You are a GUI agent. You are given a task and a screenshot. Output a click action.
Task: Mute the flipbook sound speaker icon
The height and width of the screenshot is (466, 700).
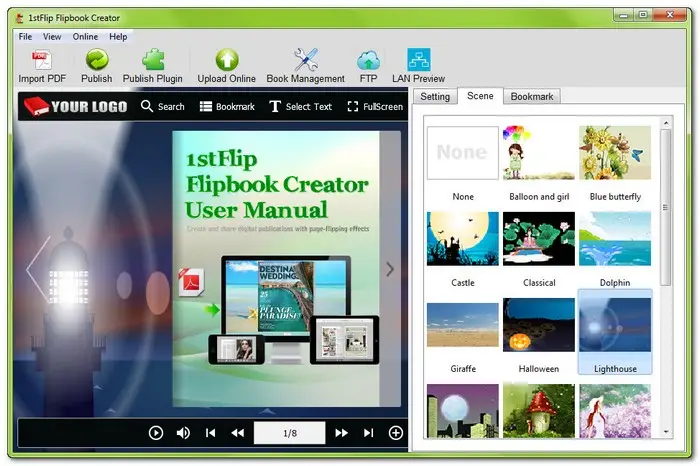pyautogui.click(x=183, y=433)
